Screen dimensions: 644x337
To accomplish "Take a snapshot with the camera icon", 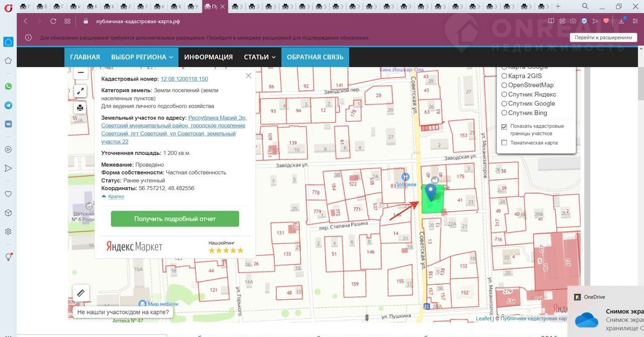I will 573,21.
